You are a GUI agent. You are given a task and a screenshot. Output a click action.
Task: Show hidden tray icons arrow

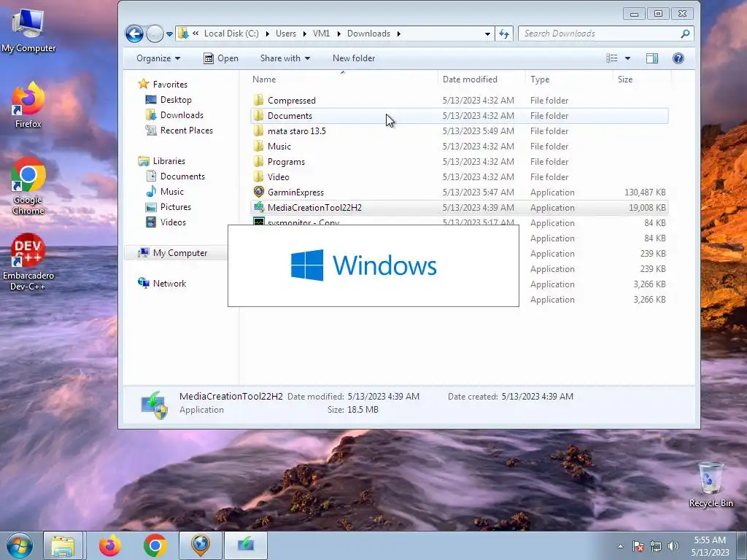click(x=620, y=546)
